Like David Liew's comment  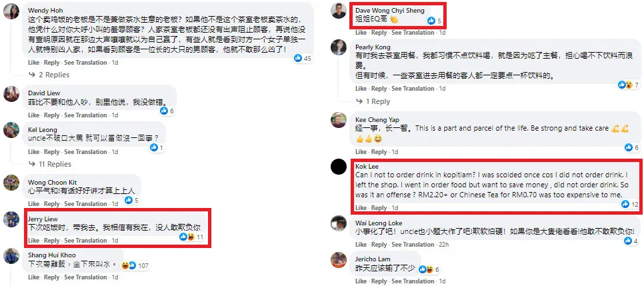pyautogui.click(x=34, y=115)
